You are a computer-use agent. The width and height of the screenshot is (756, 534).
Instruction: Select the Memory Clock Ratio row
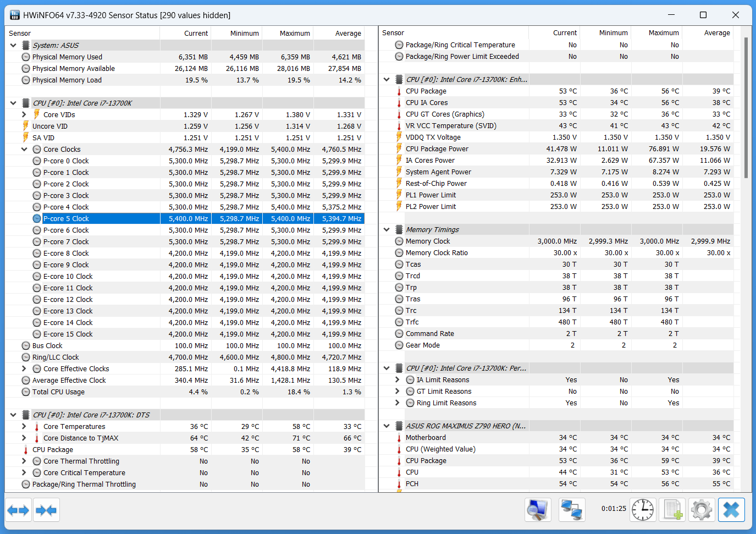click(556, 252)
